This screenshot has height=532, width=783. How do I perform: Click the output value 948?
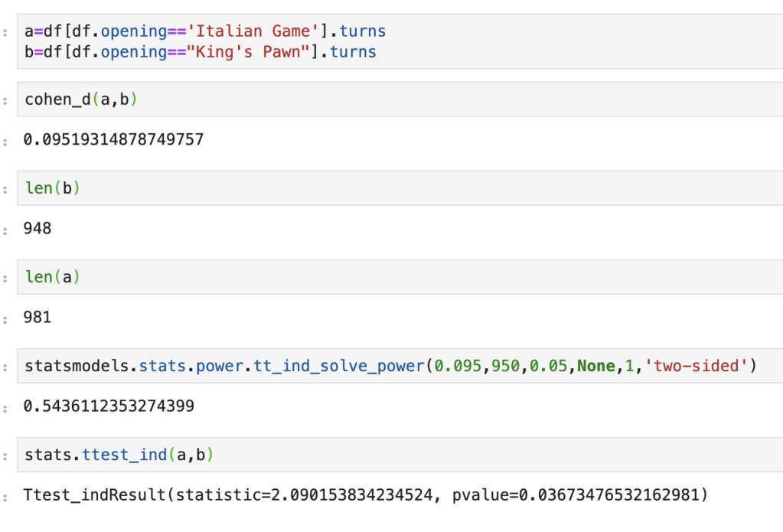click(x=38, y=228)
